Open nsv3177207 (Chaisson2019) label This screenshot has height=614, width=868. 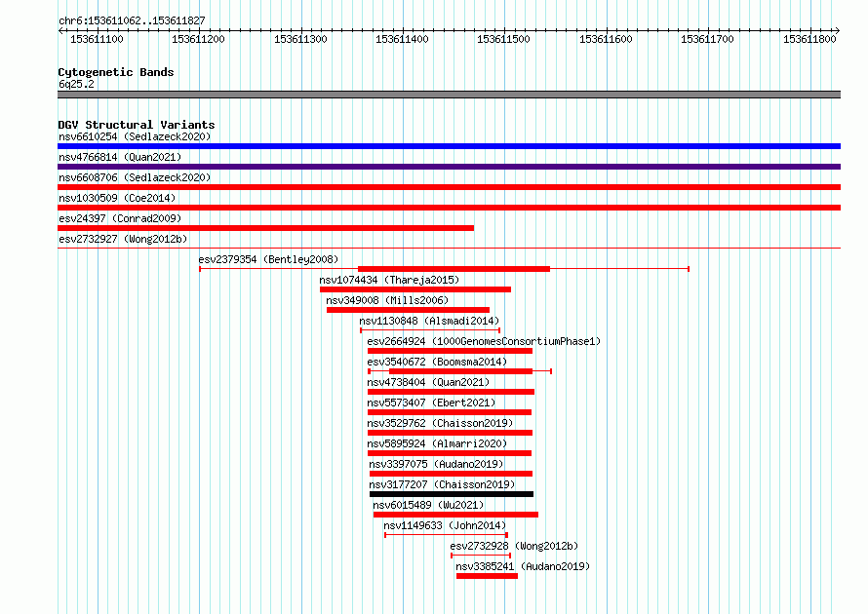coord(442,484)
